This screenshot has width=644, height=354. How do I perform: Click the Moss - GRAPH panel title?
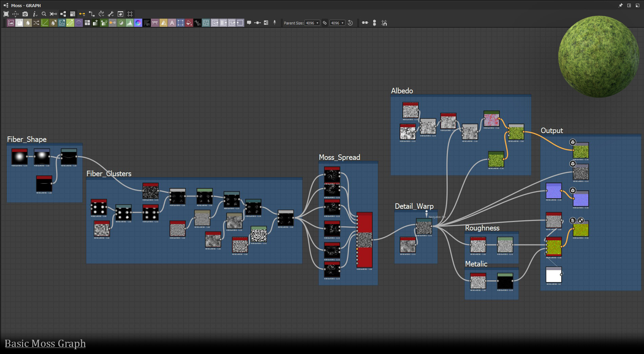(26, 5)
